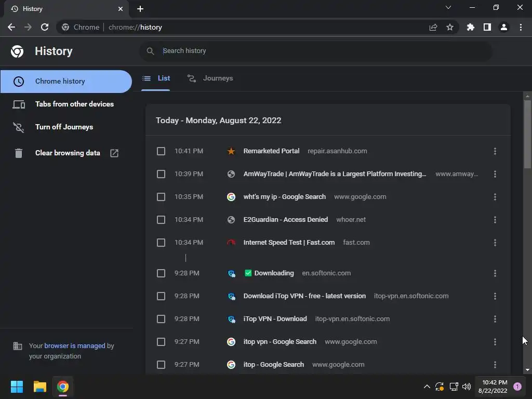Viewport: 532px width, 399px height.
Task: Open the Chrome profile avatar
Action: [x=504, y=27]
